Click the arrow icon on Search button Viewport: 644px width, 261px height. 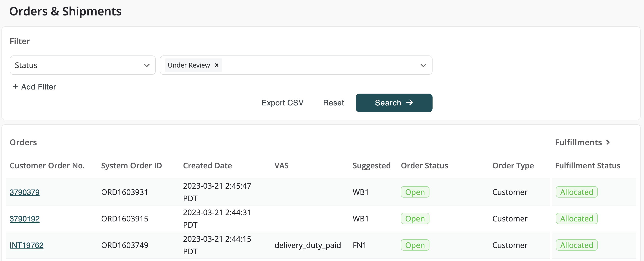pos(409,103)
